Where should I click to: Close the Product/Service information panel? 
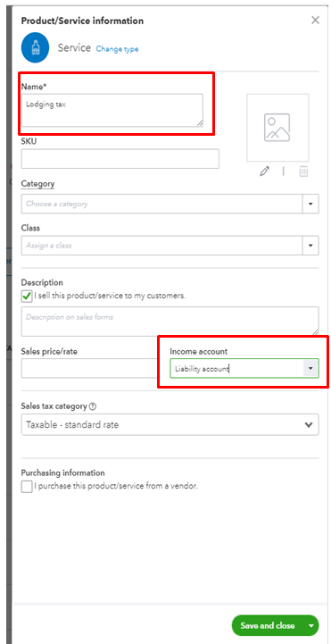tap(315, 21)
